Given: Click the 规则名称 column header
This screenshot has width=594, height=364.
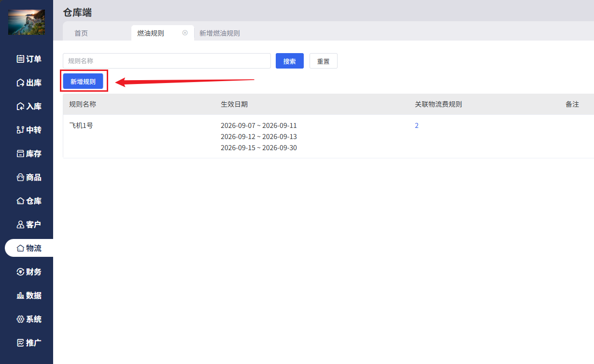Looking at the screenshot, I should [83, 104].
